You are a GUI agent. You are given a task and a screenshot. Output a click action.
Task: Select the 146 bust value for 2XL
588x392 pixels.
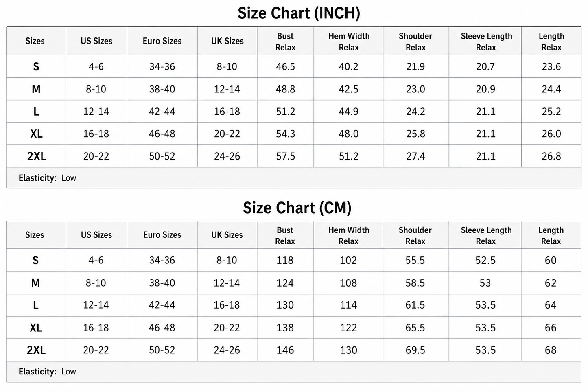[x=285, y=350]
